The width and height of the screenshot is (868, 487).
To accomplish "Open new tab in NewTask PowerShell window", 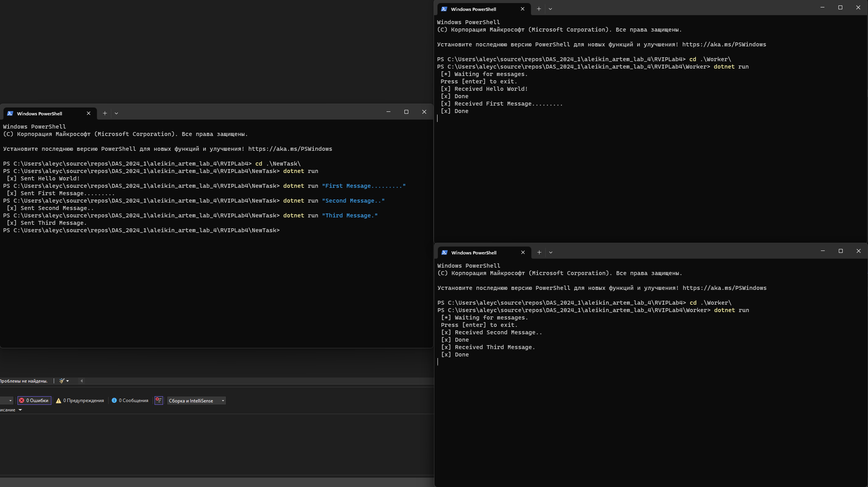I will point(105,113).
